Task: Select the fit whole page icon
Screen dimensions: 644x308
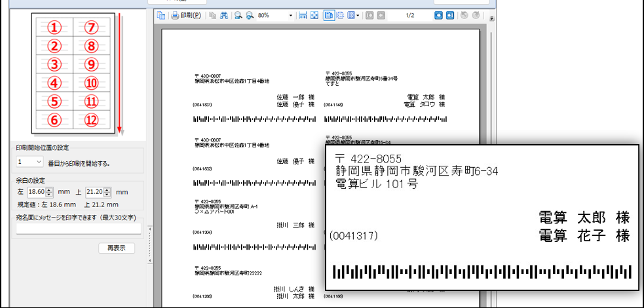Action: (314, 15)
